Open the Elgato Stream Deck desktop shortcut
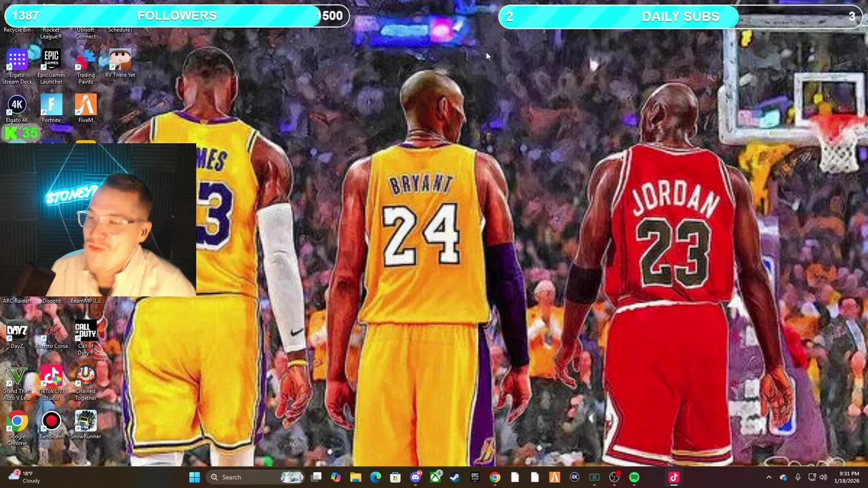Image resolution: width=868 pixels, height=488 pixels. pyautogui.click(x=17, y=67)
